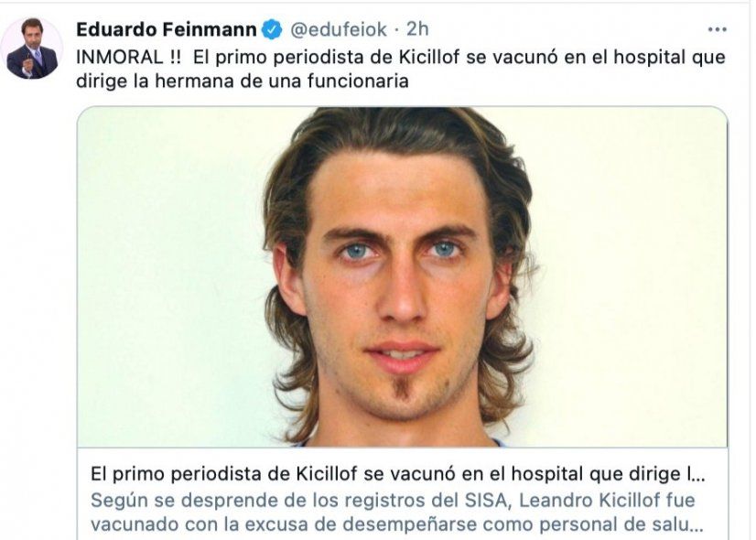Click the Eduardo Feinmann display name
This screenshot has width=756, height=540.
point(167,29)
